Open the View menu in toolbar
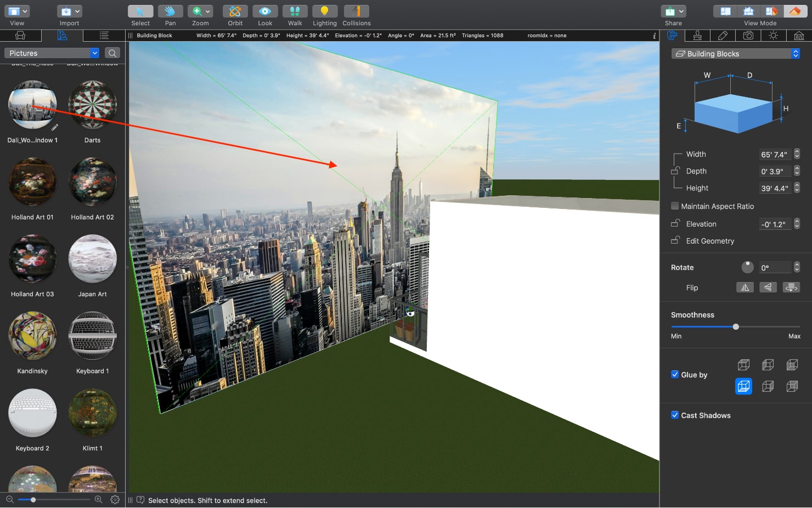Screen dimensions: 812x508 [x=16, y=11]
